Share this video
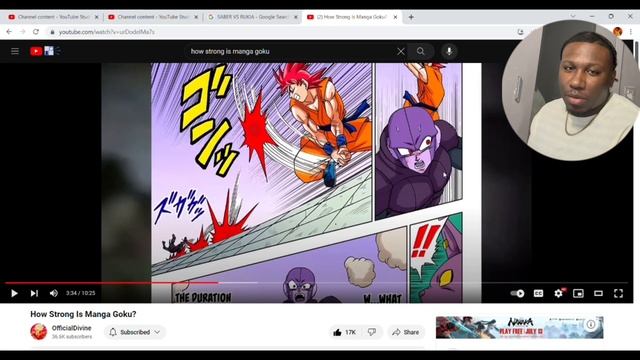The image size is (640, 360). coord(406,332)
